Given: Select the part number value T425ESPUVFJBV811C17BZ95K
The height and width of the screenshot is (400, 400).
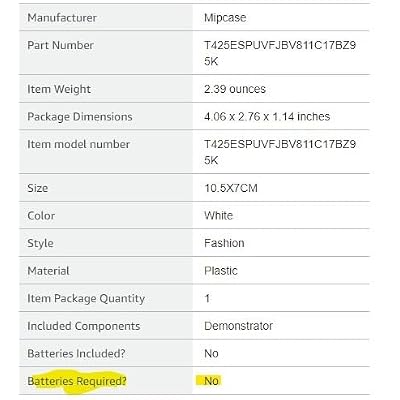Looking at the screenshot, I should tap(280, 53).
